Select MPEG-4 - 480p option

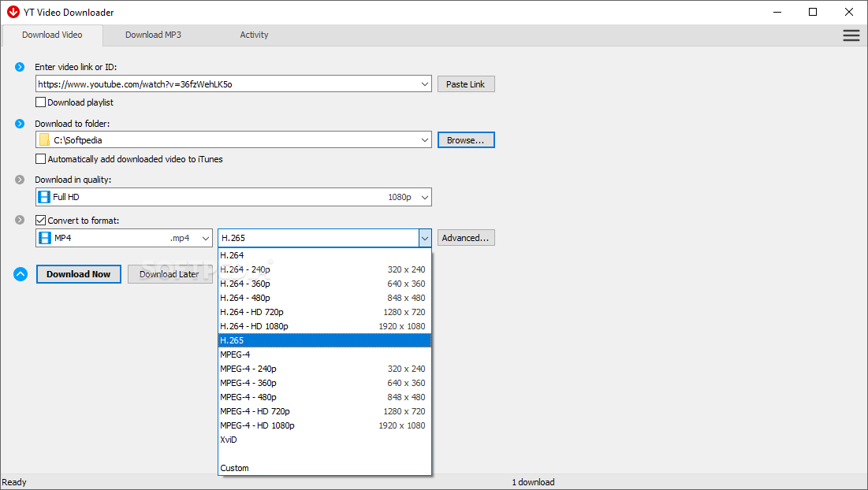(x=324, y=397)
